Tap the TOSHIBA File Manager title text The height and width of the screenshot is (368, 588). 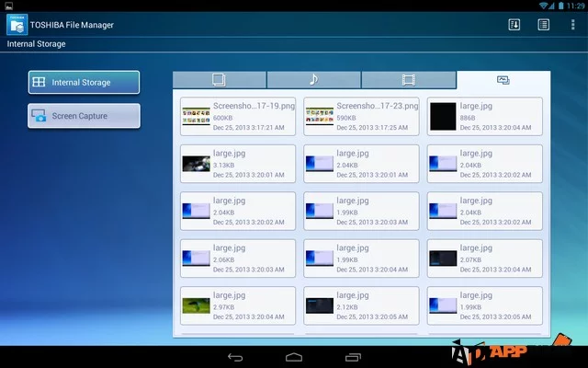click(x=72, y=25)
